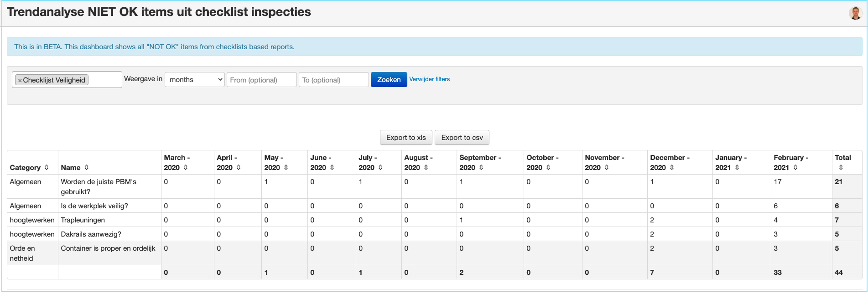
Task: Export the table to csv
Action: (x=462, y=138)
